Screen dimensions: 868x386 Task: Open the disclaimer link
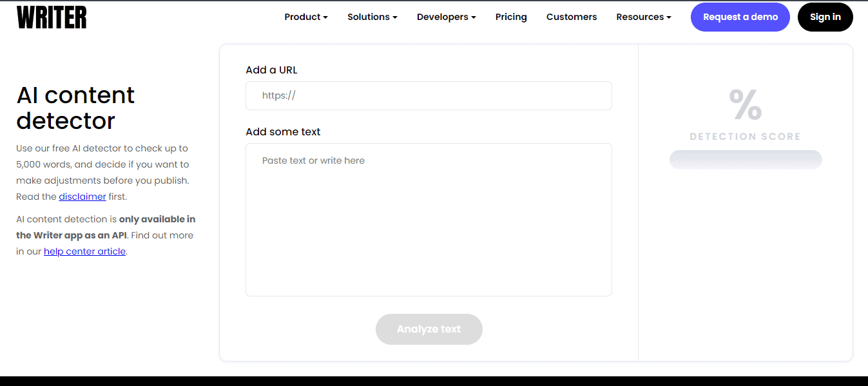coord(82,197)
